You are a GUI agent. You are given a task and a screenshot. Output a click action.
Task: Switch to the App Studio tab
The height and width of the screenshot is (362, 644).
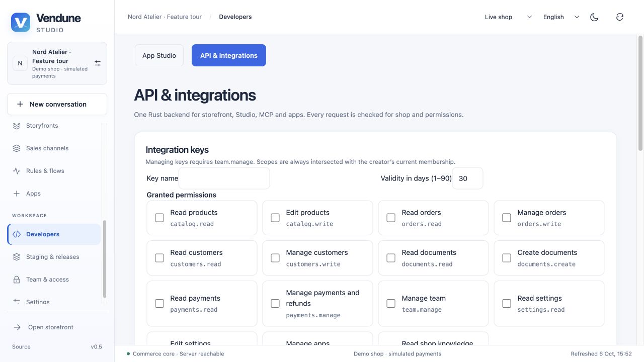tap(159, 55)
